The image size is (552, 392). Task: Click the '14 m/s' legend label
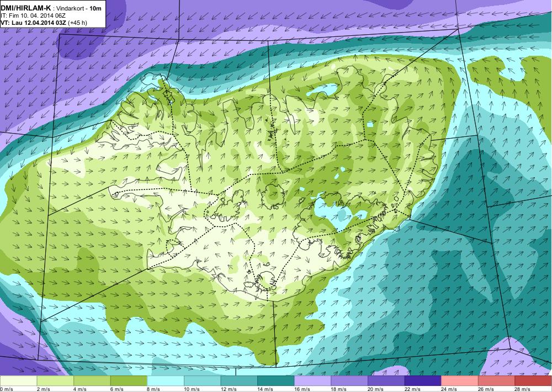[266, 389]
